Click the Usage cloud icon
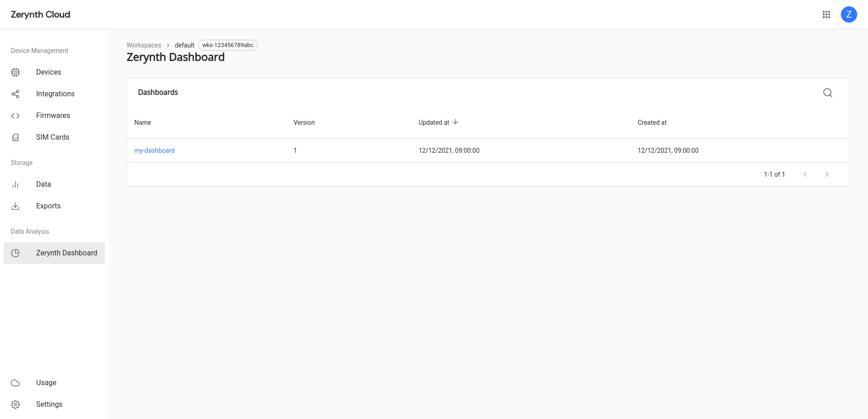Viewport: 868px width, 419px height. tap(15, 383)
